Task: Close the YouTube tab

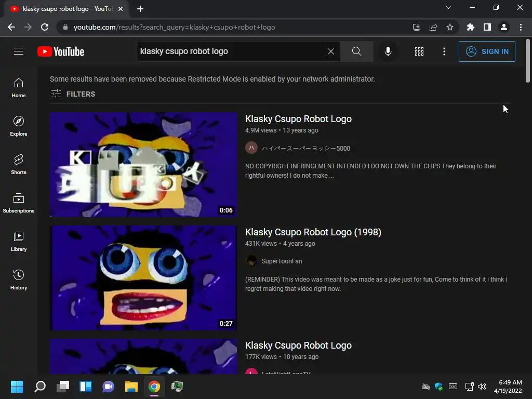Action: [121, 9]
